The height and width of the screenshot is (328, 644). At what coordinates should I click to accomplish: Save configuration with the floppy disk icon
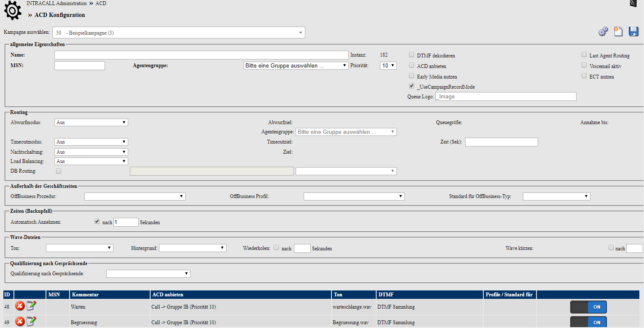click(x=633, y=32)
